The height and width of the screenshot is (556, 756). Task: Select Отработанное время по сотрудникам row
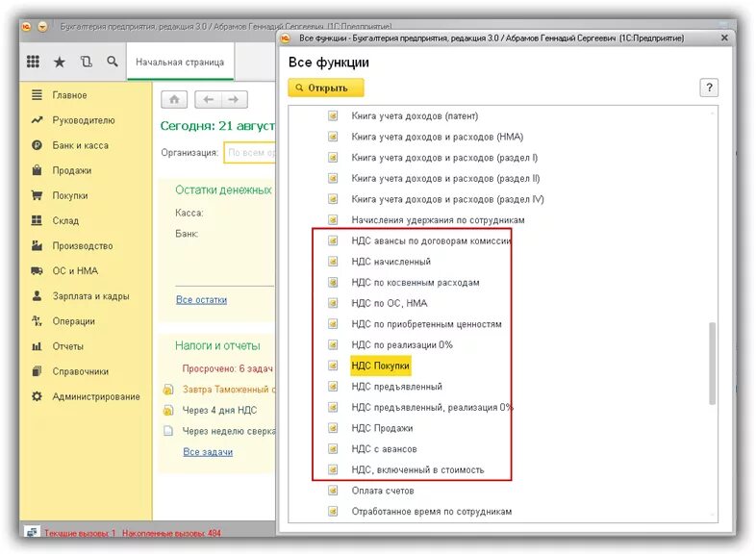click(x=432, y=511)
